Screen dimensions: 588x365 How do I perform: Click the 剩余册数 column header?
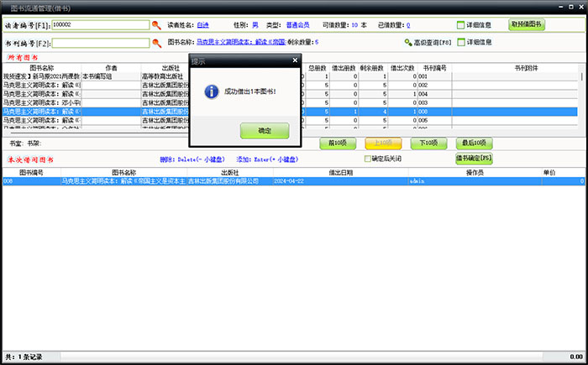tap(372, 68)
